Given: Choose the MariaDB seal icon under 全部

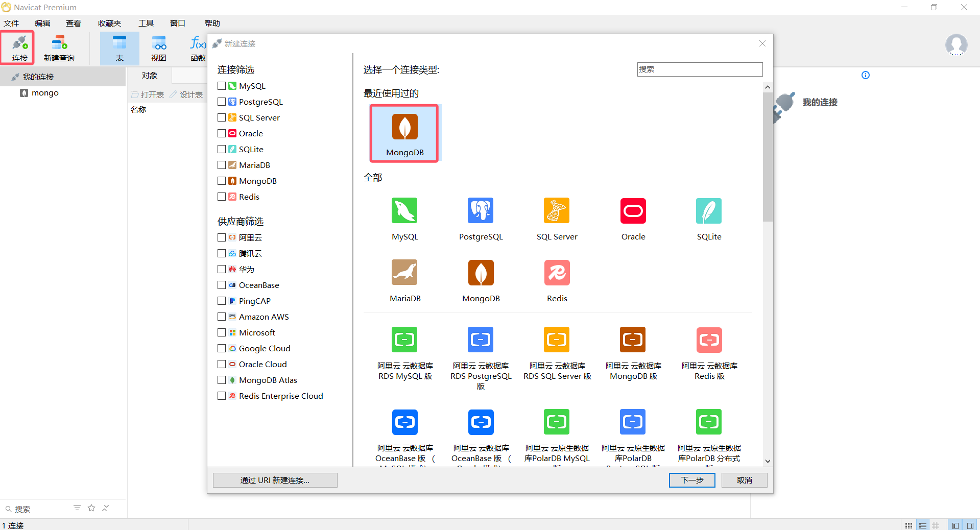Looking at the screenshot, I should click(404, 272).
